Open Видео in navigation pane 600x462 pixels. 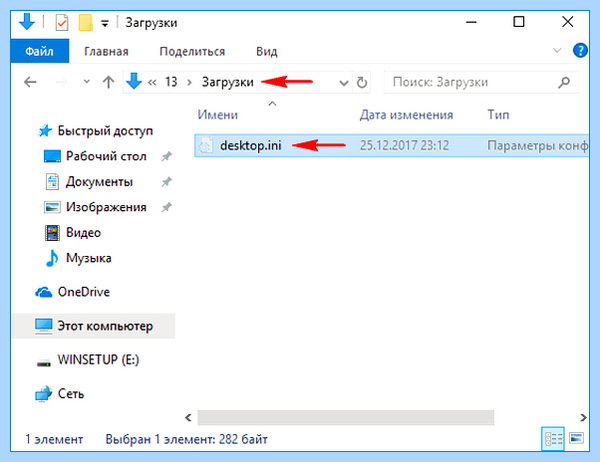coord(83,232)
